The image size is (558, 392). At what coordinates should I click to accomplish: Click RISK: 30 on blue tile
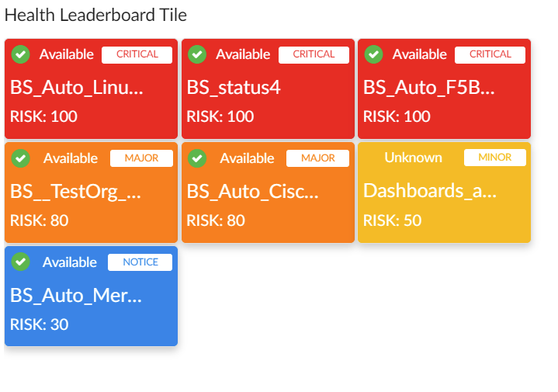coord(39,324)
